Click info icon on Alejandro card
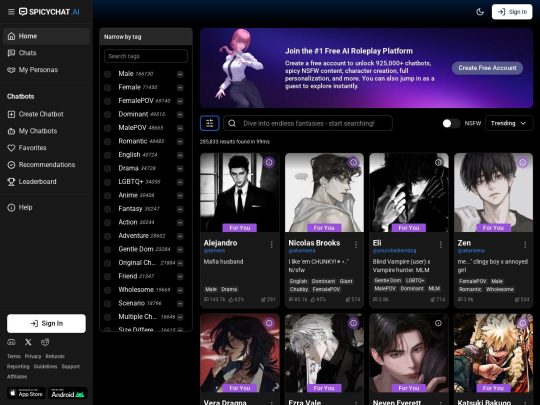 click(x=269, y=162)
